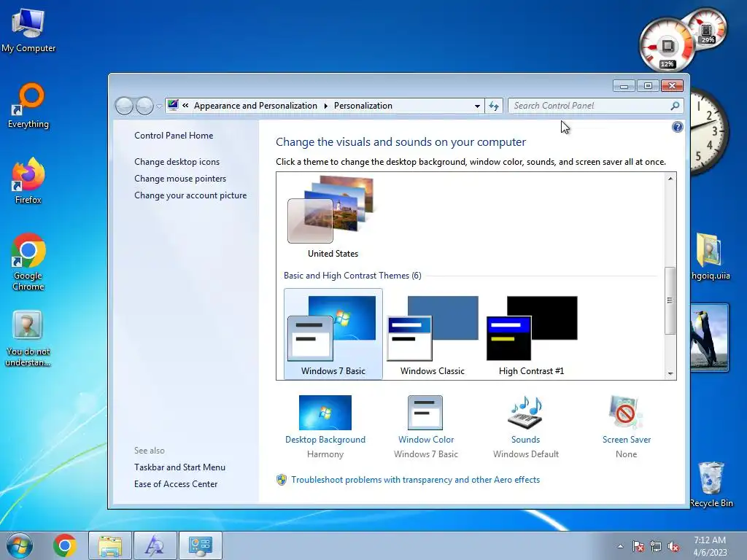The width and height of the screenshot is (747, 560).
Task: Launch Chrome from the taskbar
Action: point(65,545)
